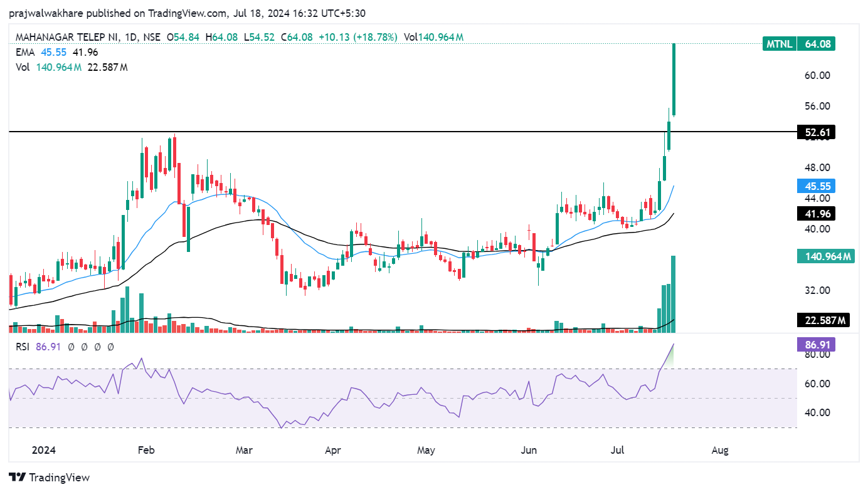The width and height of the screenshot is (868, 492).
Task: Select the Vol indicator legend
Action: 23,67
